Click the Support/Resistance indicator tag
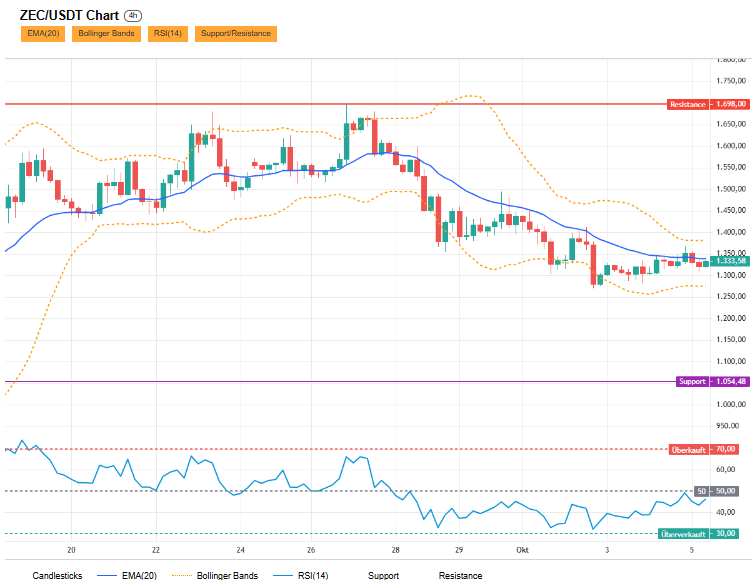This screenshot has width=752, height=580. click(x=235, y=34)
